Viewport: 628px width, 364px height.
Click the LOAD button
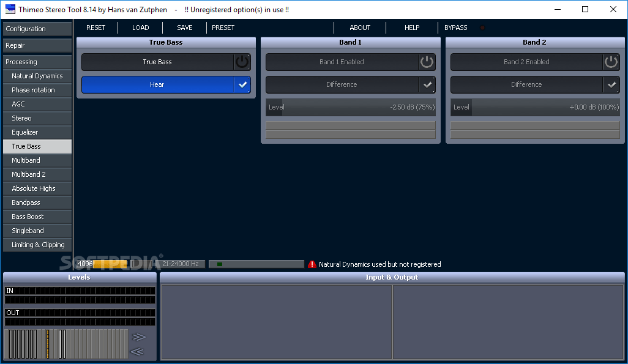(141, 28)
